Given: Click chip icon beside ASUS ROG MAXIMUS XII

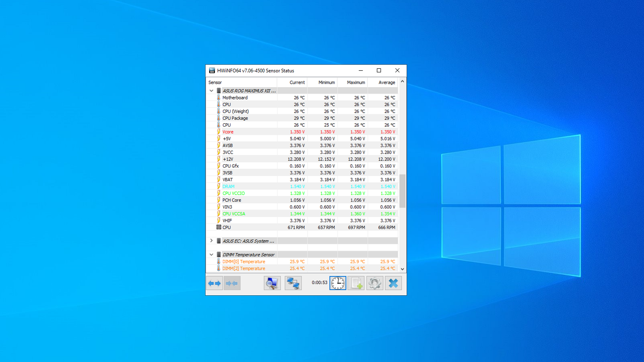Looking at the screenshot, I should tap(219, 91).
